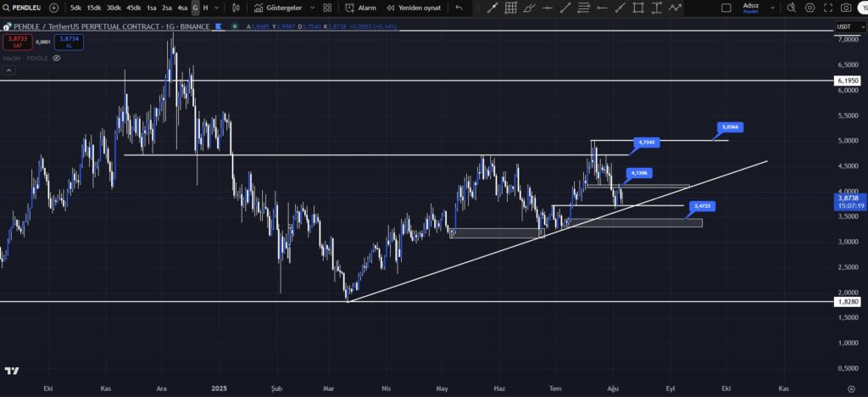The height and width of the screenshot is (397, 868).
Task: Toggle visibility of Hacim volume indicator
Action: click(57, 59)
